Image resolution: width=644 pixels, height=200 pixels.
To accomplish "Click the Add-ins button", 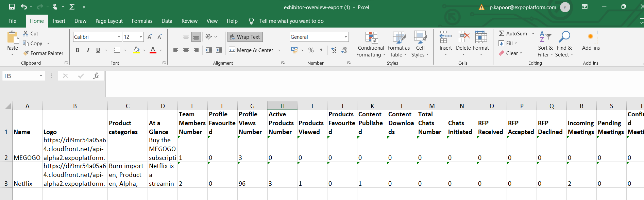I will pos(591,41).
